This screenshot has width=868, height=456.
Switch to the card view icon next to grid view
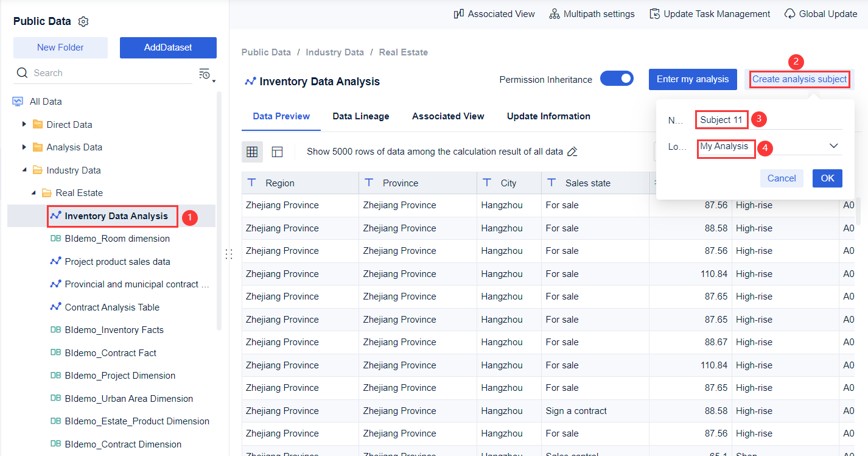[x=277, y=152]
